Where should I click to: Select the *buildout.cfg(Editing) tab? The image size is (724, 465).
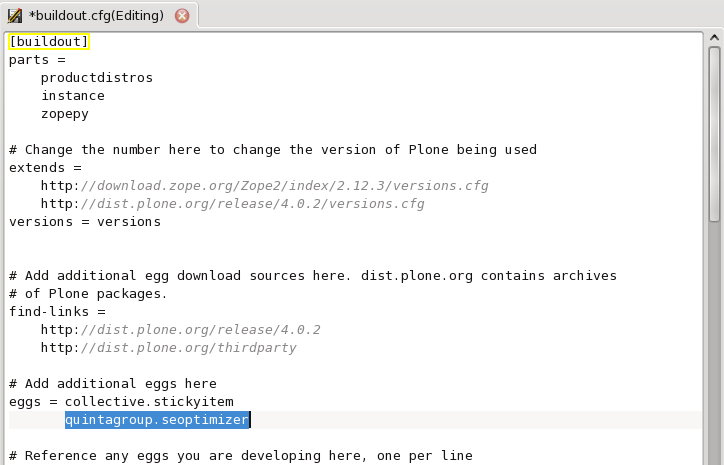(x=99, y=16)
